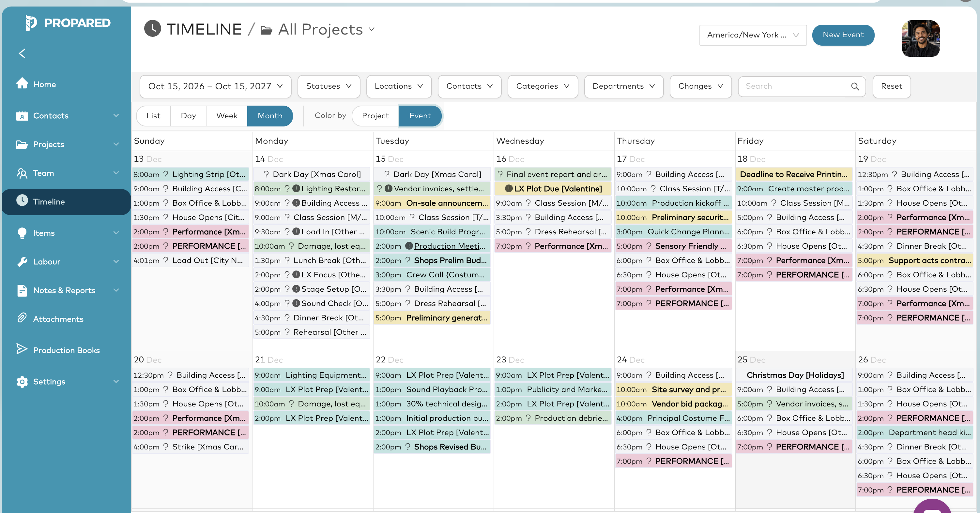Click the alert icon on Vendor invoices Dec 15

point(389,188)
